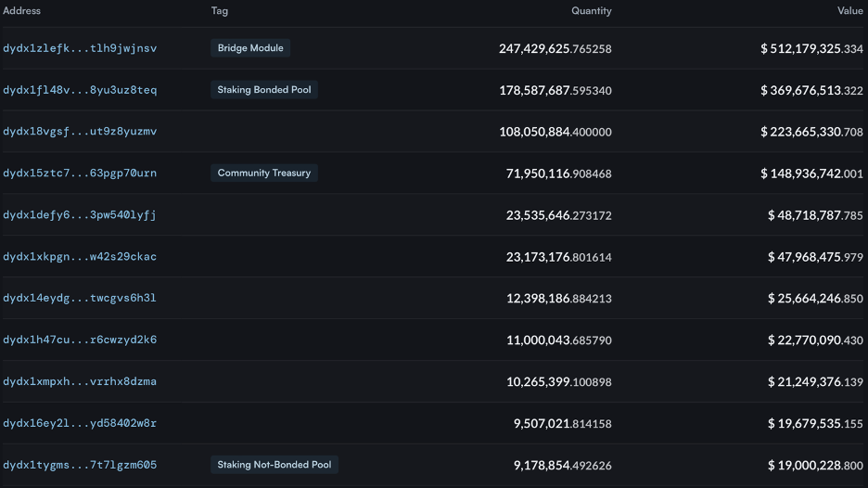Click the dydx14eydg...twcgvs6h3l address link
Screen dimensions: 868x488
click(x=80, y=299)
